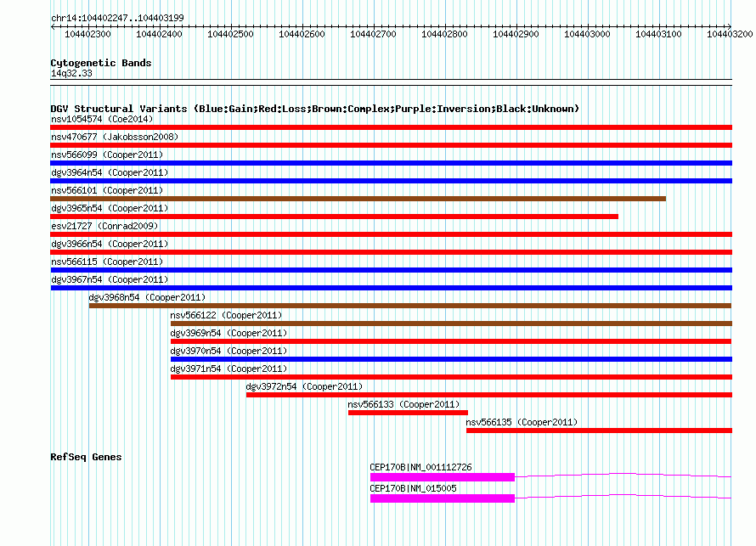This screenshot has height=546, width=756.
Task: Click the nsv566099 (Cooper2011) blue gain bar
Action: click(x=391, y=163)
